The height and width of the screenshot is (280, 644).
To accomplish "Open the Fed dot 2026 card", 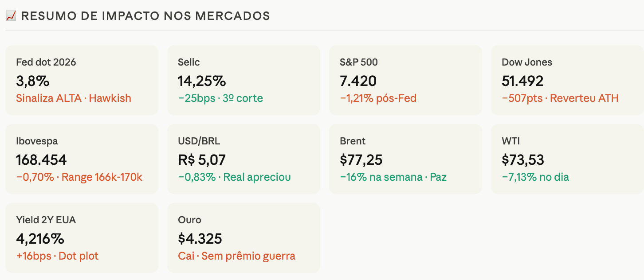I will [82, 80].
